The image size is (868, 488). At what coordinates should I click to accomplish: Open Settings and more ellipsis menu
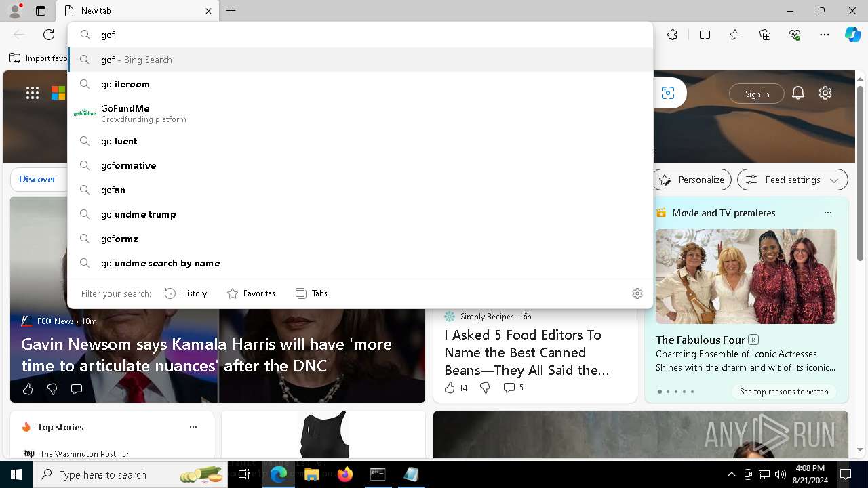825,35
